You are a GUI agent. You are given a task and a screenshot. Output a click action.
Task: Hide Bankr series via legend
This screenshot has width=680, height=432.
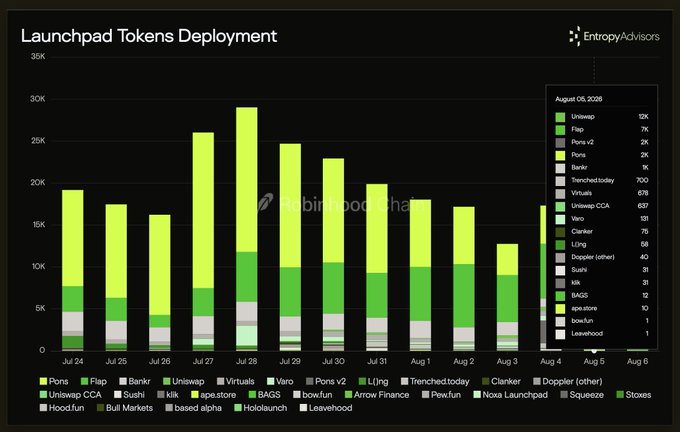pyautogui.click(x=135, y=382)
